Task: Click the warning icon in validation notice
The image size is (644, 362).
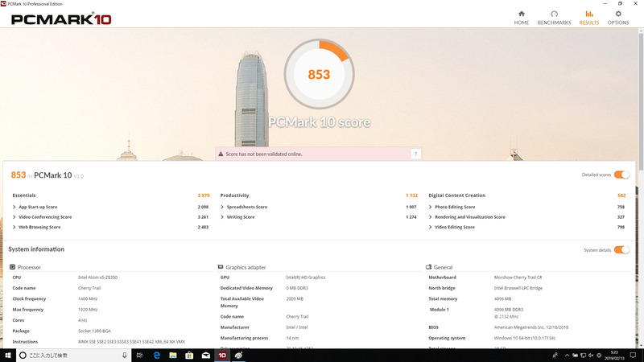Action: click(221, 154)
